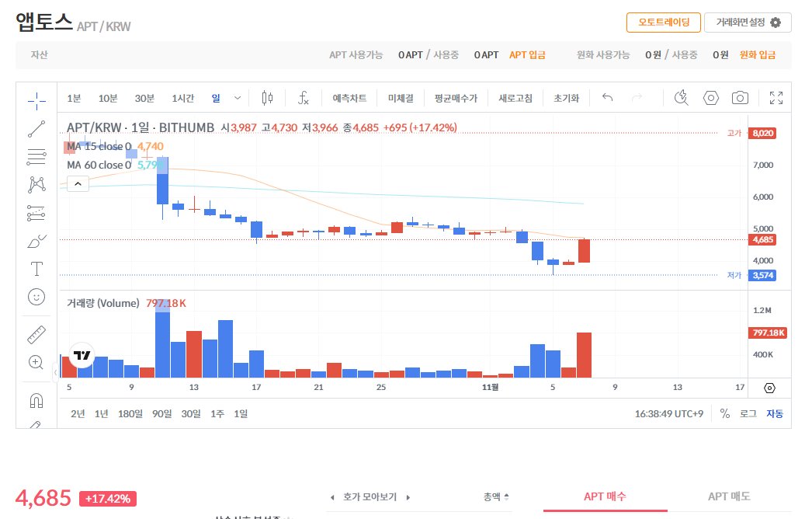Set range to 90일

(161, 414)
